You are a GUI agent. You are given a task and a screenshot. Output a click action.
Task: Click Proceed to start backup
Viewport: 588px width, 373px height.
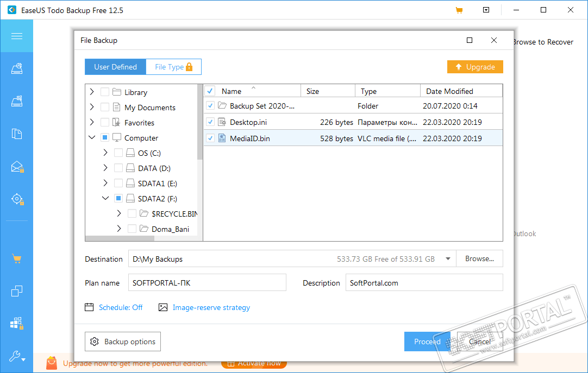click(x=427, y=342)
